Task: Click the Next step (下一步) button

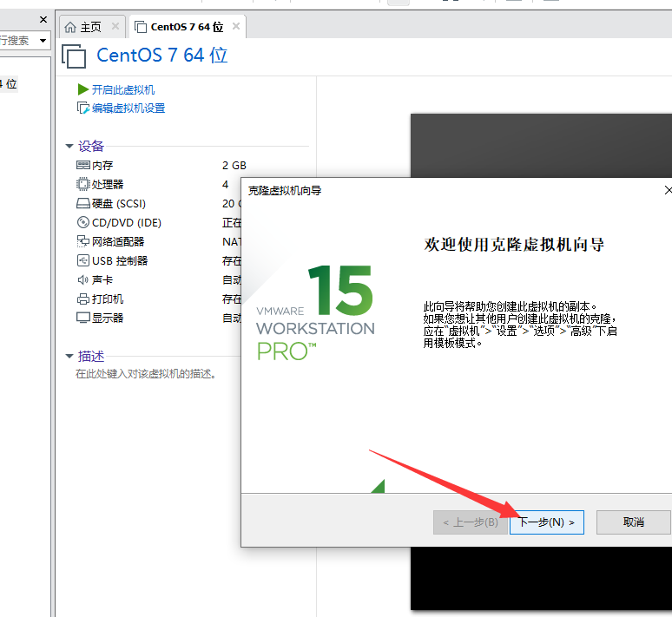Action: [x=546, y=522]
